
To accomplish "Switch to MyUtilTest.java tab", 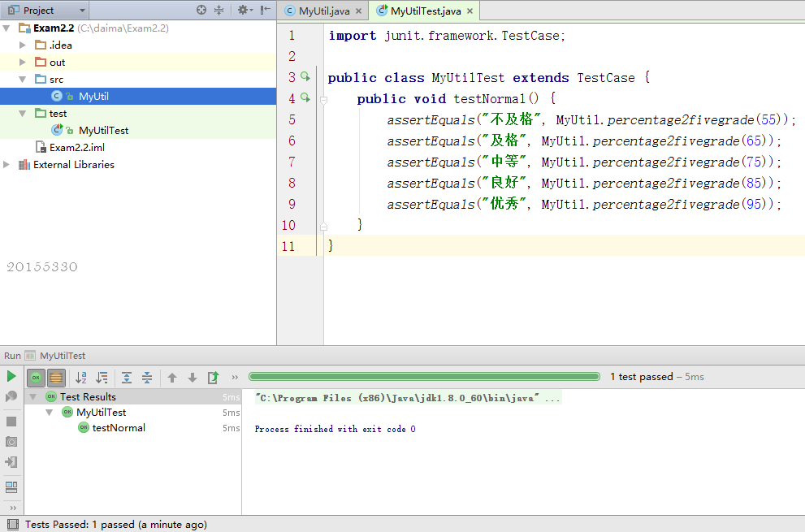I will click(x=426, y=11).
